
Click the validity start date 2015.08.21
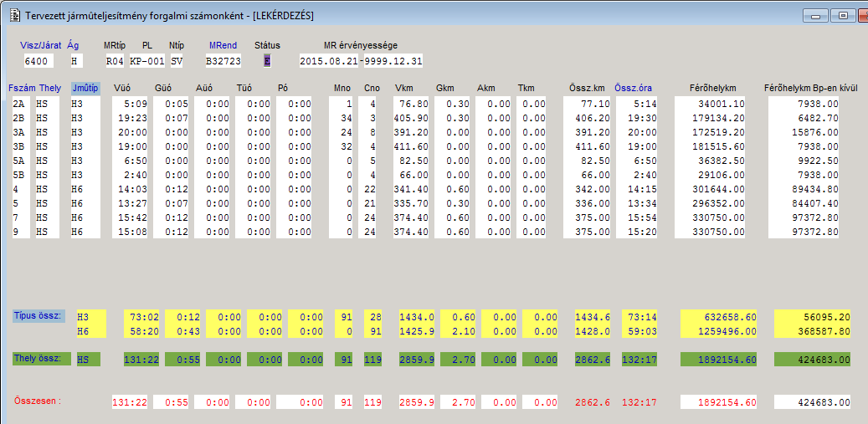[x=328, y=61]
